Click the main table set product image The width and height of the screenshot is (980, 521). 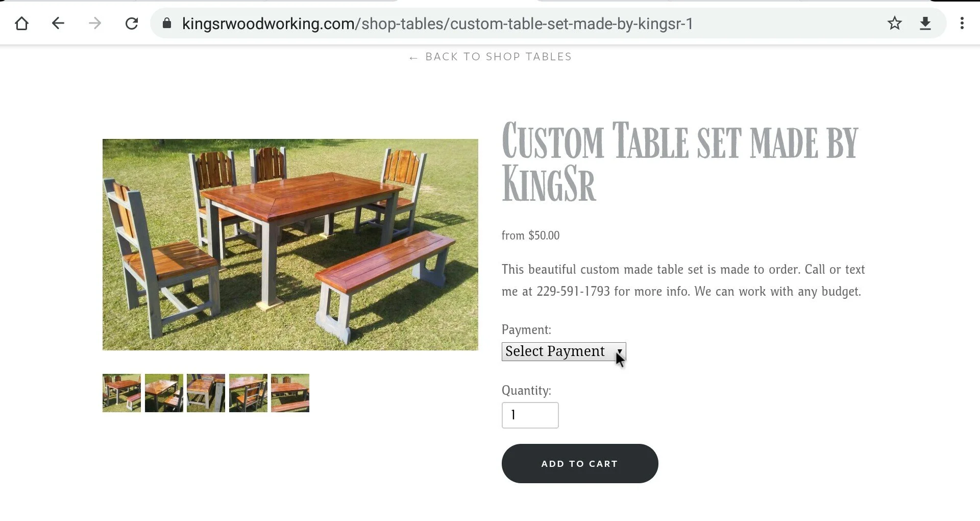[290, 245]
